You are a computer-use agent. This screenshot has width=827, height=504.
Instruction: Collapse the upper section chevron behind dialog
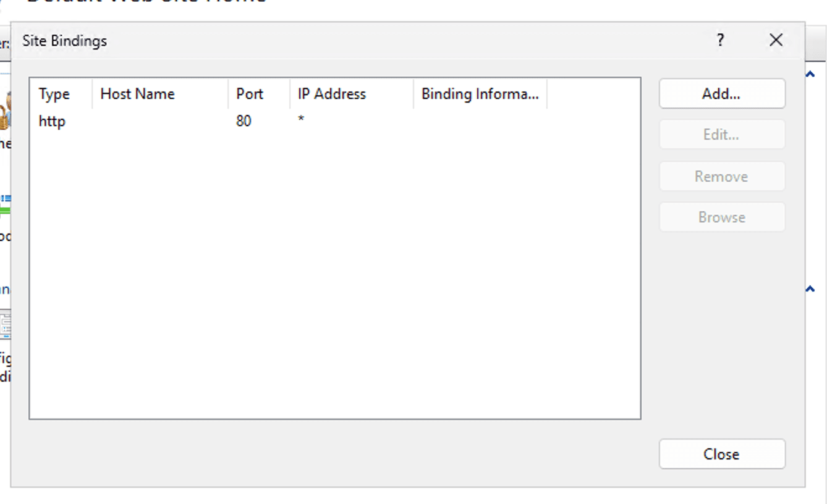coord(810,75)
